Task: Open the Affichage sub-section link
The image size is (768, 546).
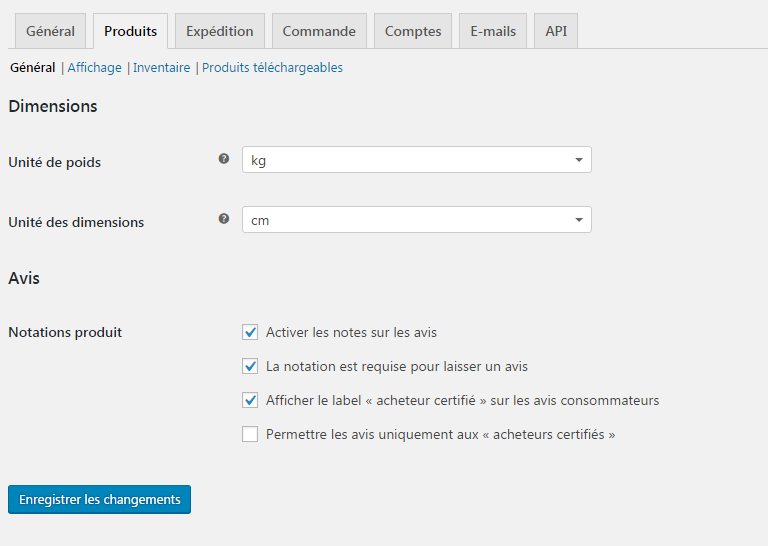Action: tap(94, 68)
